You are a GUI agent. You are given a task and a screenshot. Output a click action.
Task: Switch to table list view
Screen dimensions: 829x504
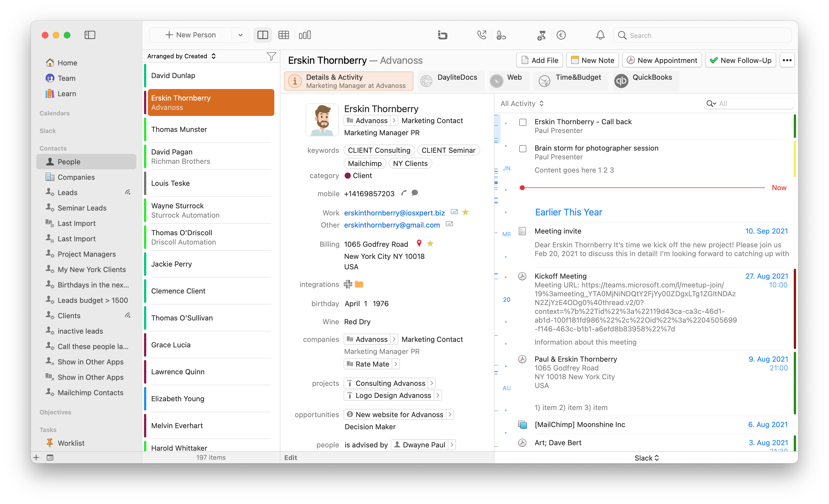pyautogui.click(x=284, y=35)
